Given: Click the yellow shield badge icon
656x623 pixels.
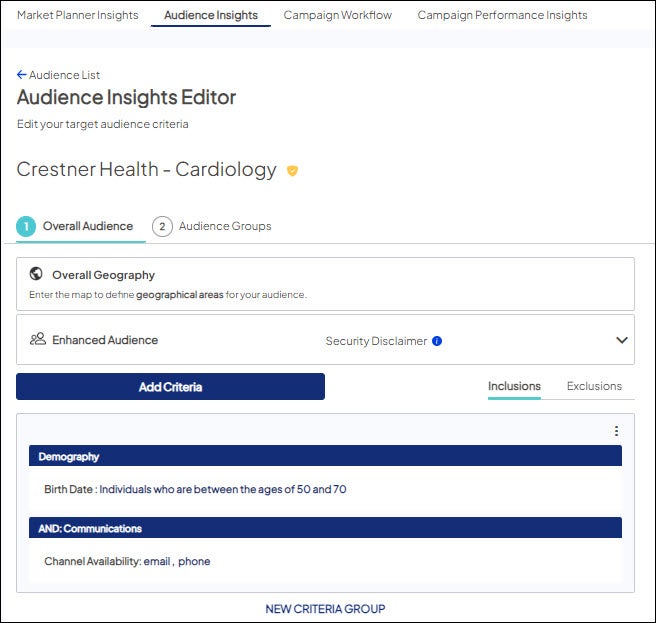Looking at the screenshot, I should [x=292, y=171].
